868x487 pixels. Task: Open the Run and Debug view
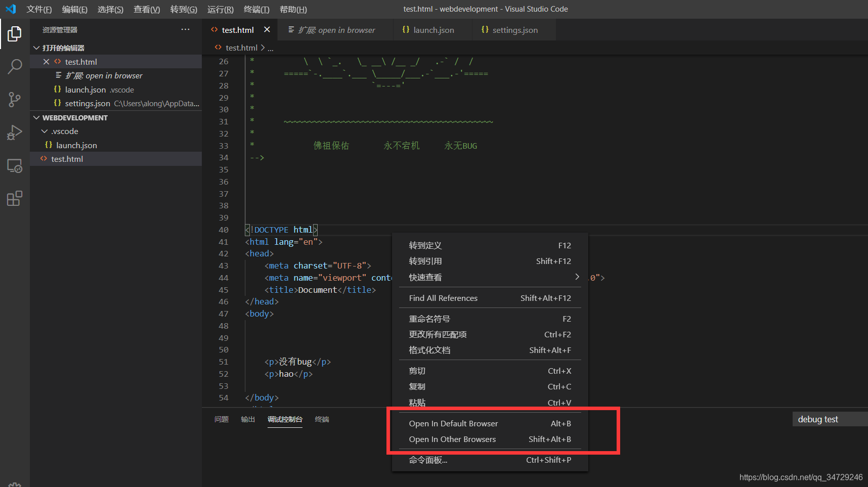[14, 132]
